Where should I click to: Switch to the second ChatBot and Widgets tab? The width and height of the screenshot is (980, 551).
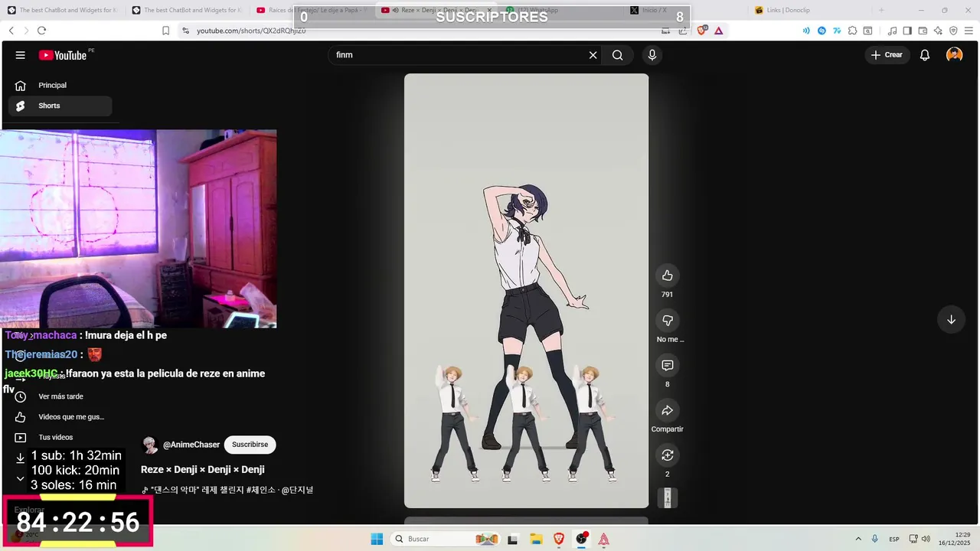point(186,10)
